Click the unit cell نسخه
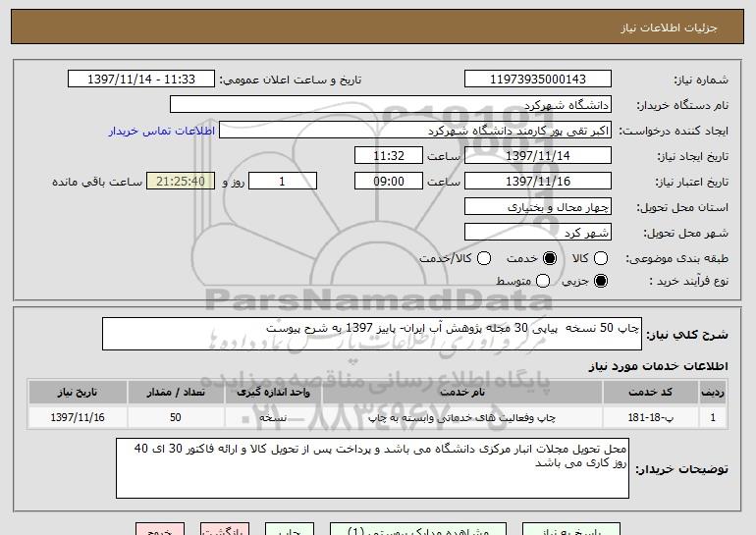 [273, 417]
